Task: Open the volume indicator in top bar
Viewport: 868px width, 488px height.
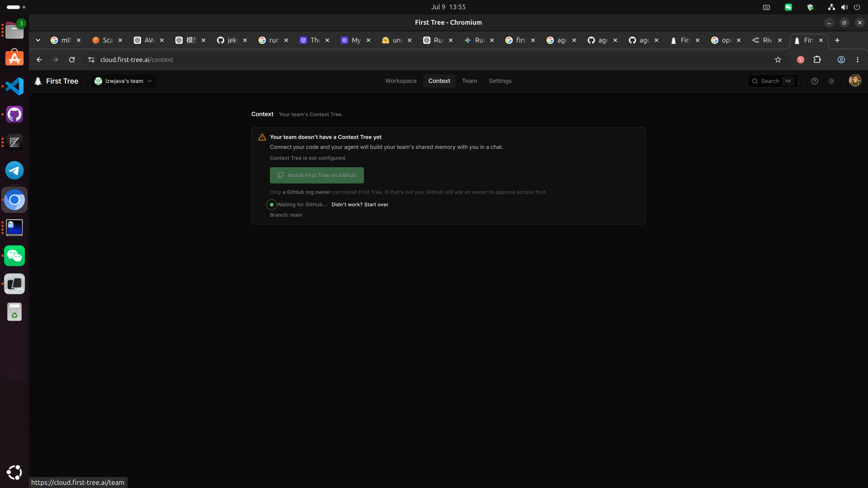Action: click(x=844, y=7)
